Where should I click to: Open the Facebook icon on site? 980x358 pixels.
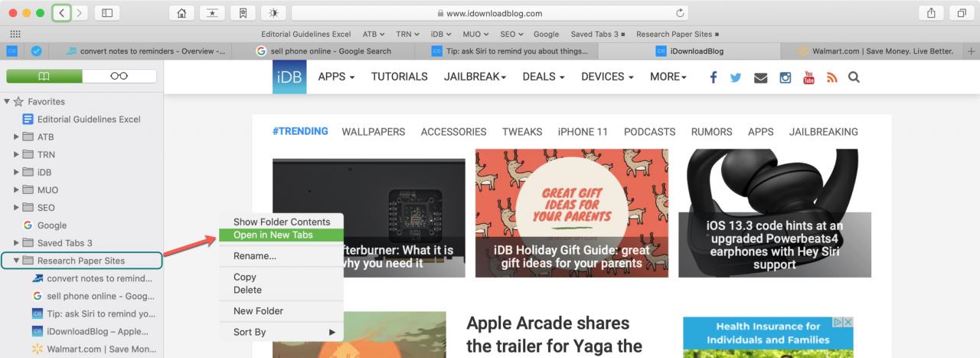point(714,77)
